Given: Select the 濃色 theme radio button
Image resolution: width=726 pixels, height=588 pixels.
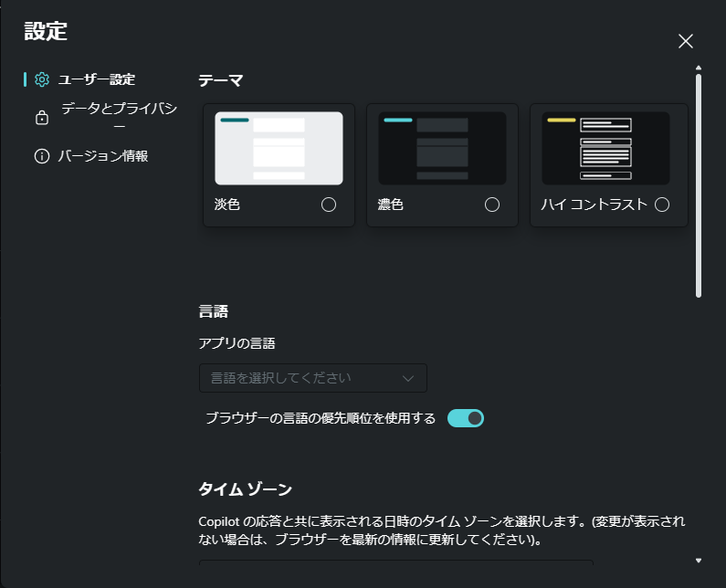Looking at the screenshot, I should click(x=491, y=205).
